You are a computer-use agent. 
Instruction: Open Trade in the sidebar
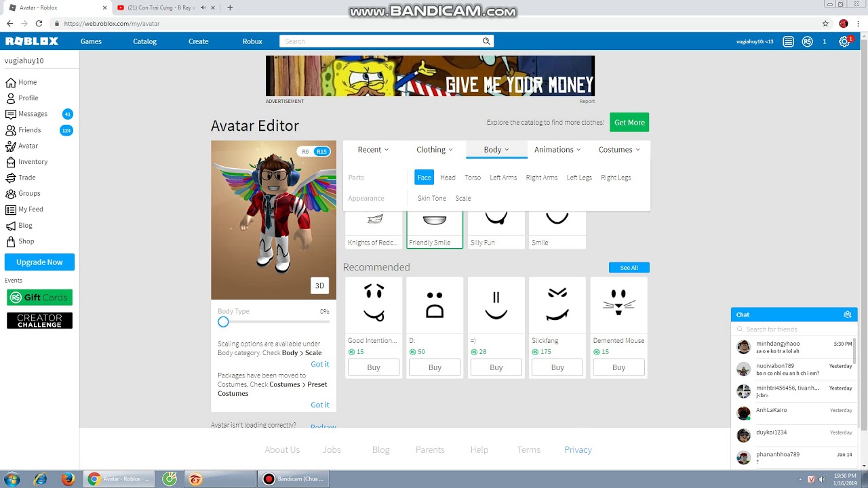coord(20,178)
